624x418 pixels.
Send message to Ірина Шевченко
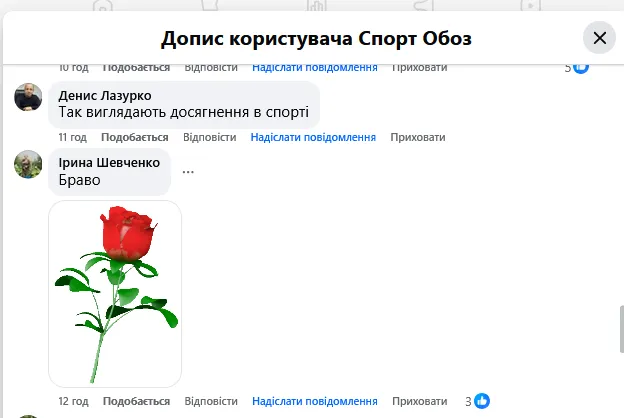click(315, 401)
